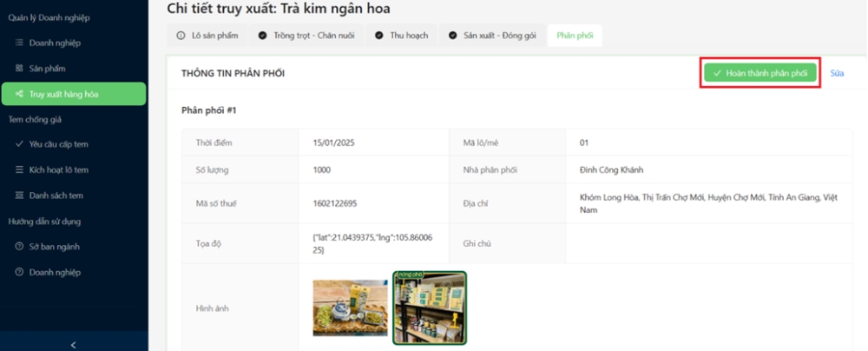Click the Phân phối #1 heading

[209, 110]
